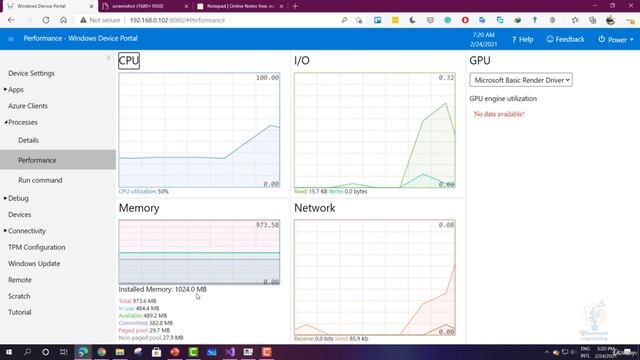Open Windows Update page

tap(34, 263)
